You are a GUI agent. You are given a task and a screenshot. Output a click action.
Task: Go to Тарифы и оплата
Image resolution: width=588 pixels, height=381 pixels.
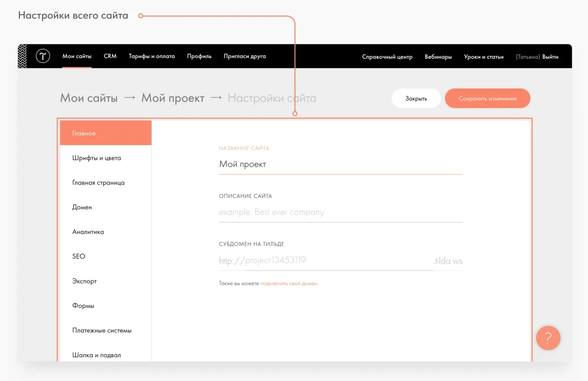[151, 56]
